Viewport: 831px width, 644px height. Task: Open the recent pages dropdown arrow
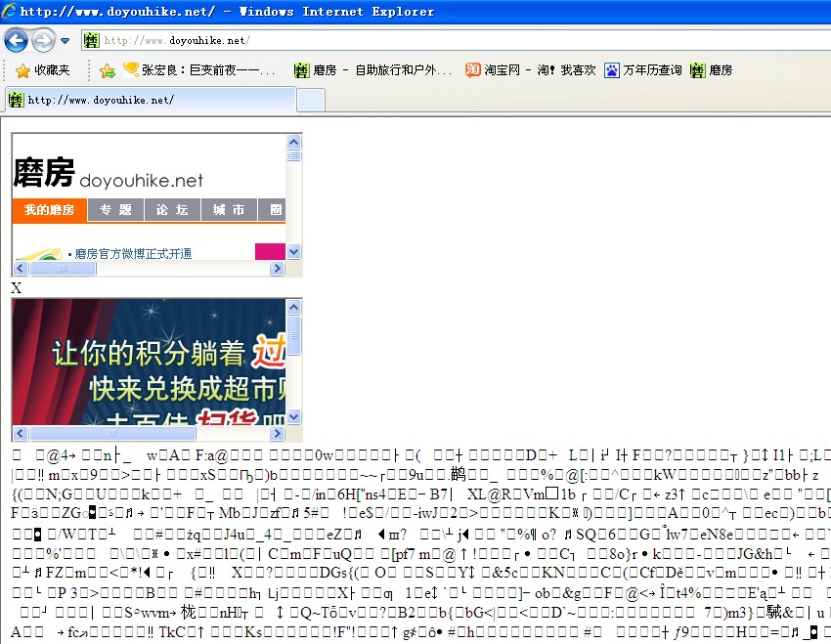pyautogui.click(x=66, y=40)
